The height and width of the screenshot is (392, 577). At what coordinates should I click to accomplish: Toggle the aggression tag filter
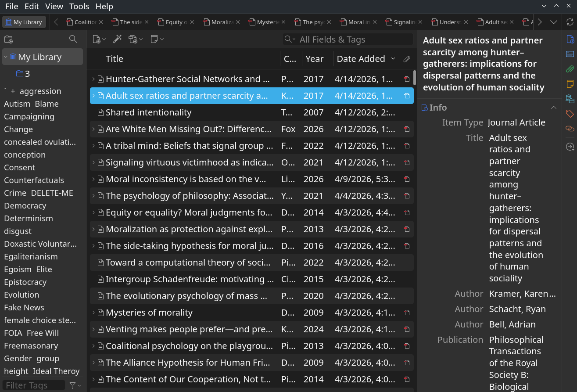pos(40,91)
